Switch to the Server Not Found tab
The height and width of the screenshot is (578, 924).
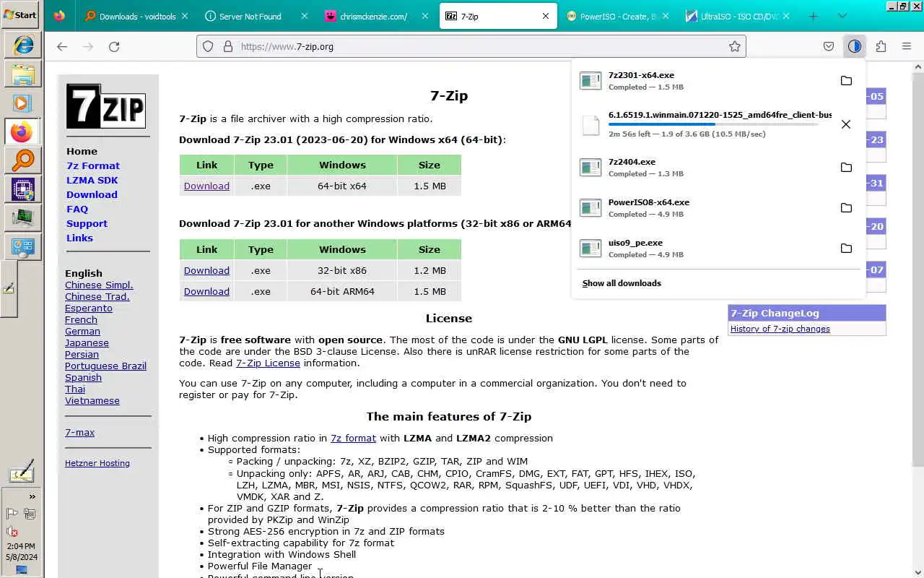coord(256,16)
